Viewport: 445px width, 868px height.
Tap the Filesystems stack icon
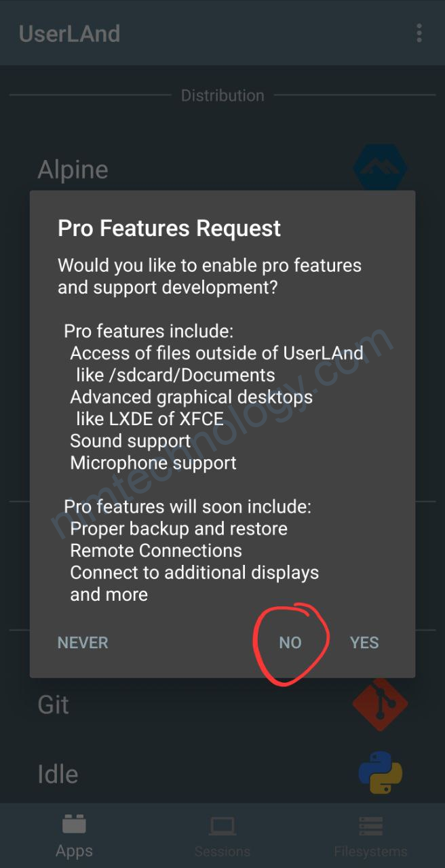(x=370, y=825)
